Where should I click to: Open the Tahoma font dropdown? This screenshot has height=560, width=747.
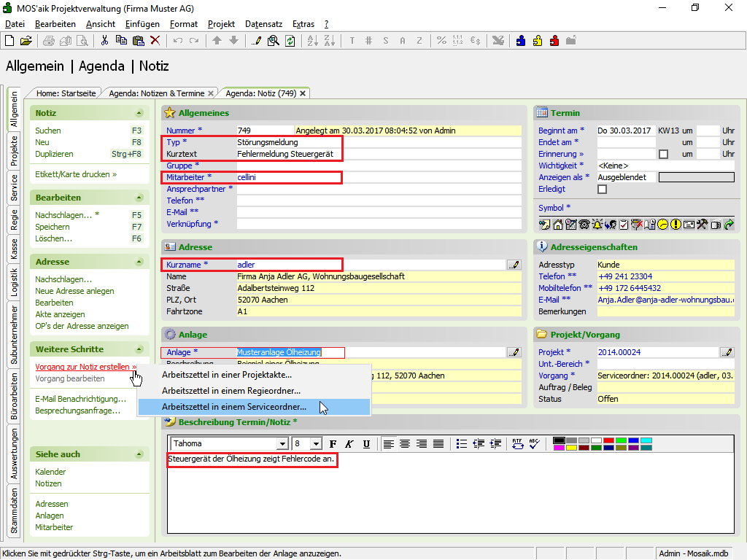(282, 444)
